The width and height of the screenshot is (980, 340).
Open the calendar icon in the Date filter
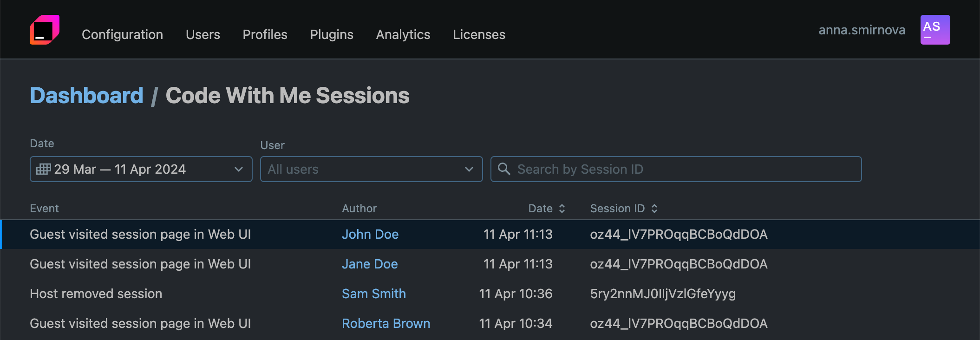(43, 169)
